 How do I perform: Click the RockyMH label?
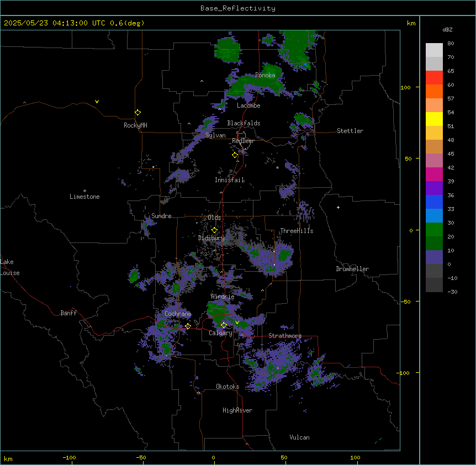pos(135,125)
